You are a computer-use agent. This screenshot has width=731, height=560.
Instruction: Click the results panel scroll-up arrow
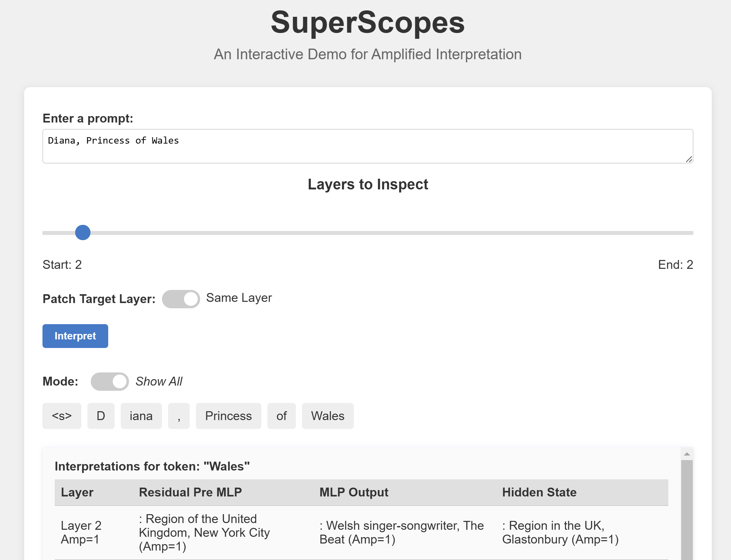tap(687, 454)
